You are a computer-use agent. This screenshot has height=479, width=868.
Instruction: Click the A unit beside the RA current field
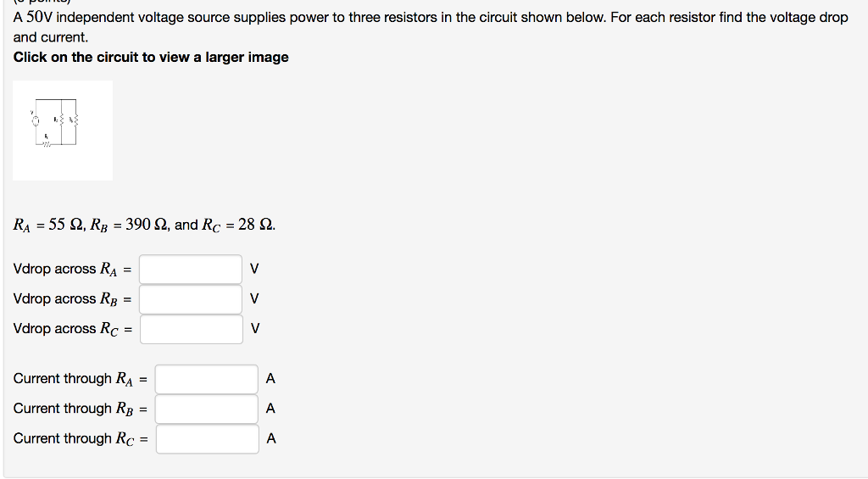(x=270, y=379)
